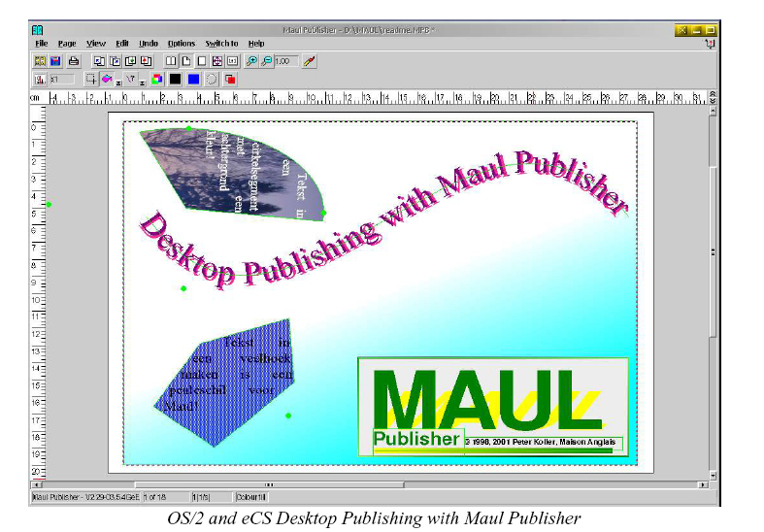Click the second stacked-pages icon with blue arrow
Screen dimensions: 764x532
pos(115,61)
